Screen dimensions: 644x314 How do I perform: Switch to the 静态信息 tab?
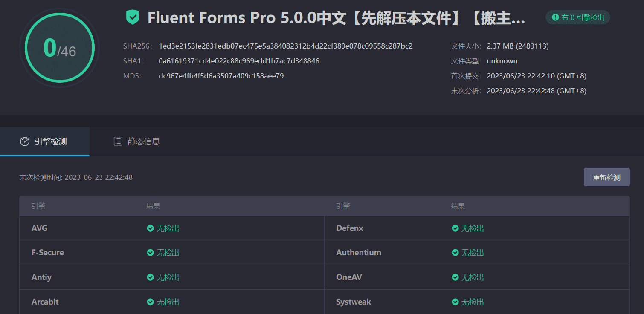pos(137,141)
